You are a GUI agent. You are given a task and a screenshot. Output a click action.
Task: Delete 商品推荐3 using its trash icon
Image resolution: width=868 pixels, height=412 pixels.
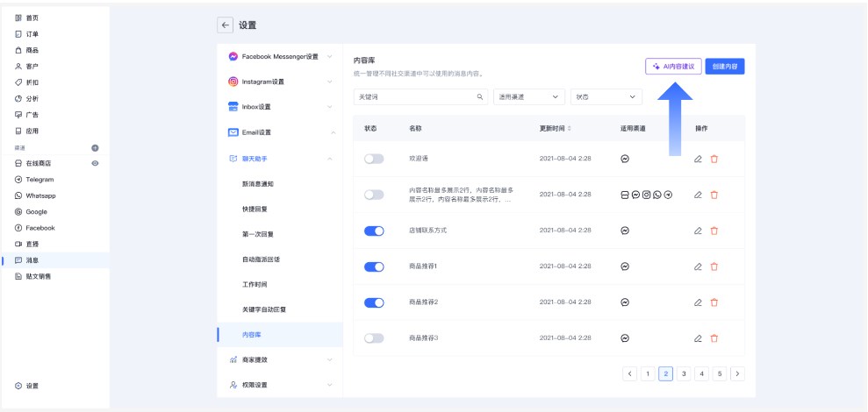[714, 338]
